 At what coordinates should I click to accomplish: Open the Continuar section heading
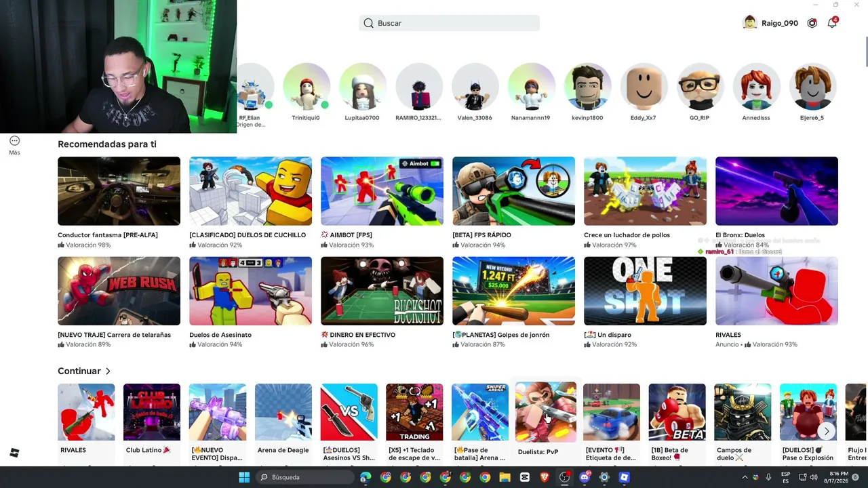pyautogui.click(x=79, y=371)
